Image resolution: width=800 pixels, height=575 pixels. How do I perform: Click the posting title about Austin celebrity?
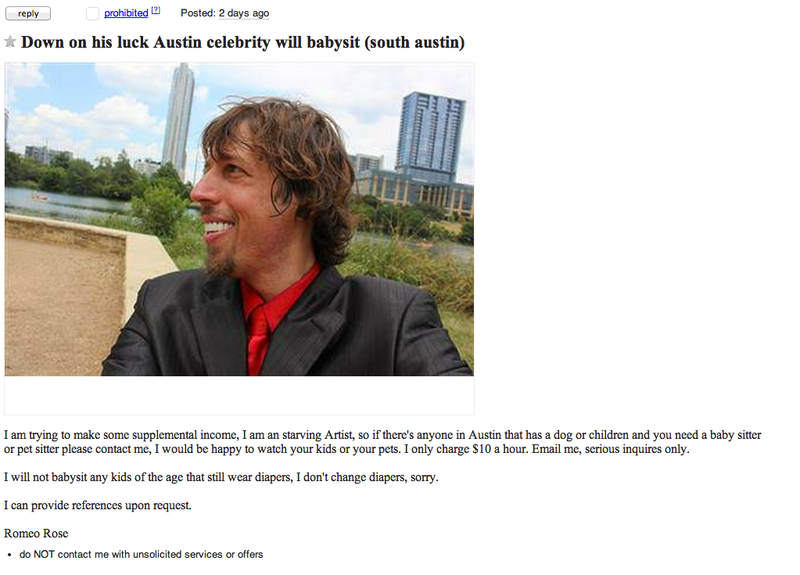click(x=243, y=42)
